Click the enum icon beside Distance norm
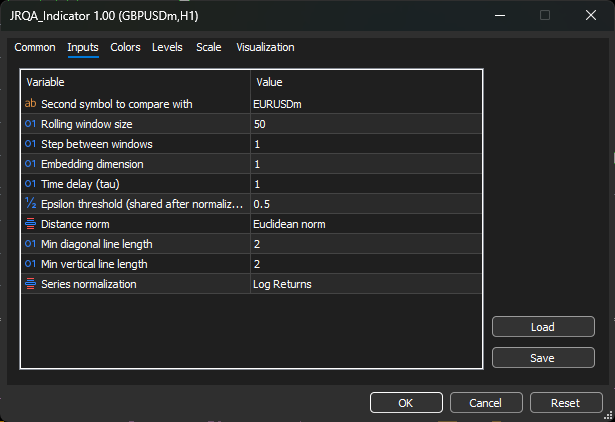 coord(30,224)
